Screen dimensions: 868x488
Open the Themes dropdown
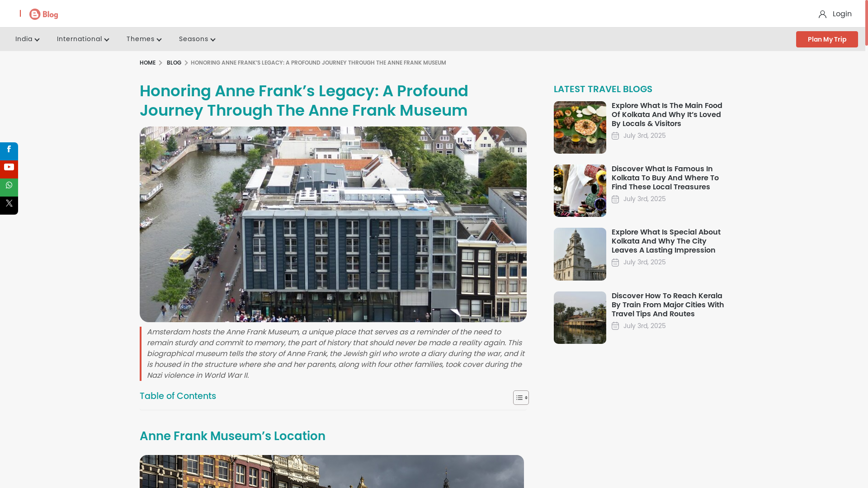click(144, 39)
